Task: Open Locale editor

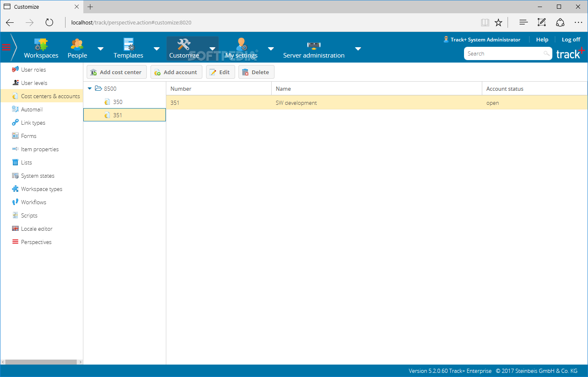Action: (x=37, y=229)
